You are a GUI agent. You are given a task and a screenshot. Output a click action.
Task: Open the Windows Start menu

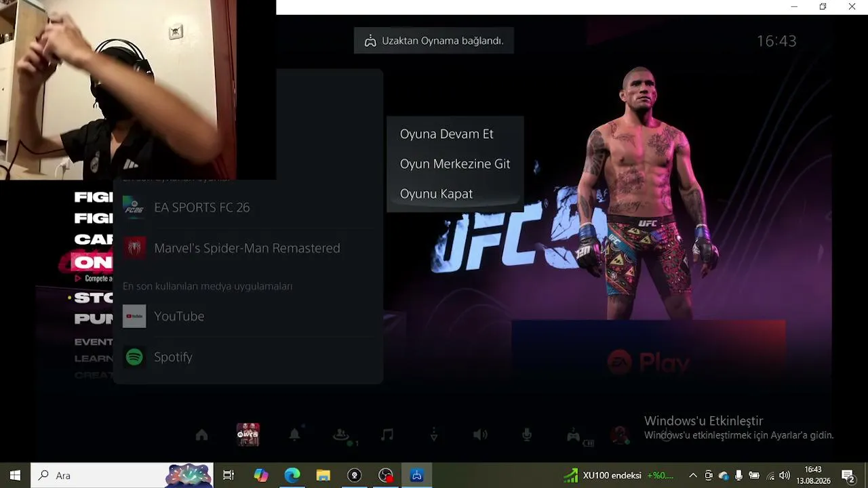16,475
